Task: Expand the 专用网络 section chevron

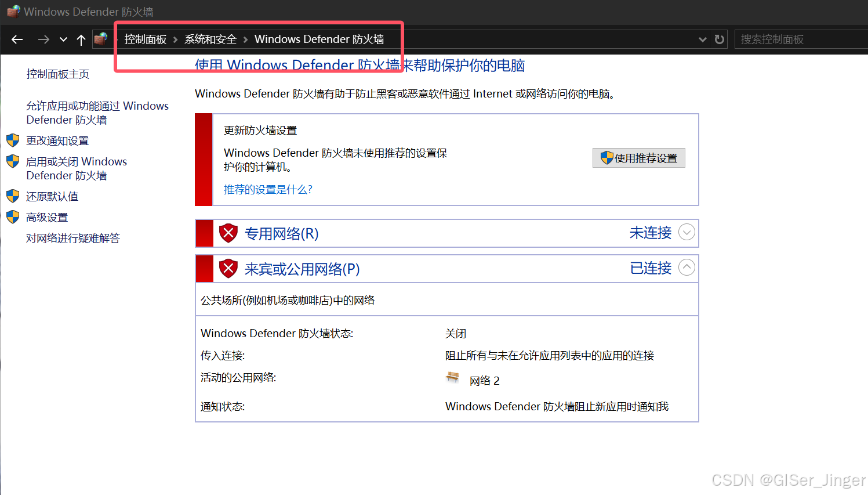Action: click(x=687, y=232)
